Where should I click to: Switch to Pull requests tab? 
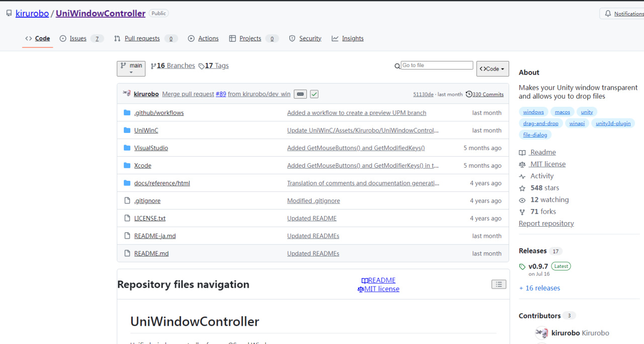point(145,38)
